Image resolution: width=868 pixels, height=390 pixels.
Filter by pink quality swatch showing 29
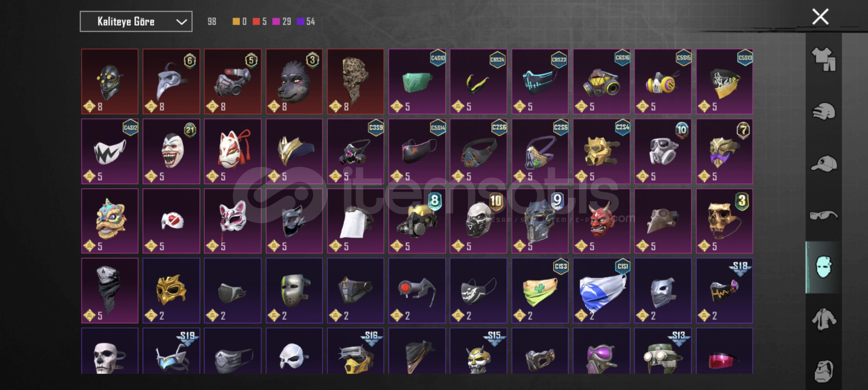282,22
